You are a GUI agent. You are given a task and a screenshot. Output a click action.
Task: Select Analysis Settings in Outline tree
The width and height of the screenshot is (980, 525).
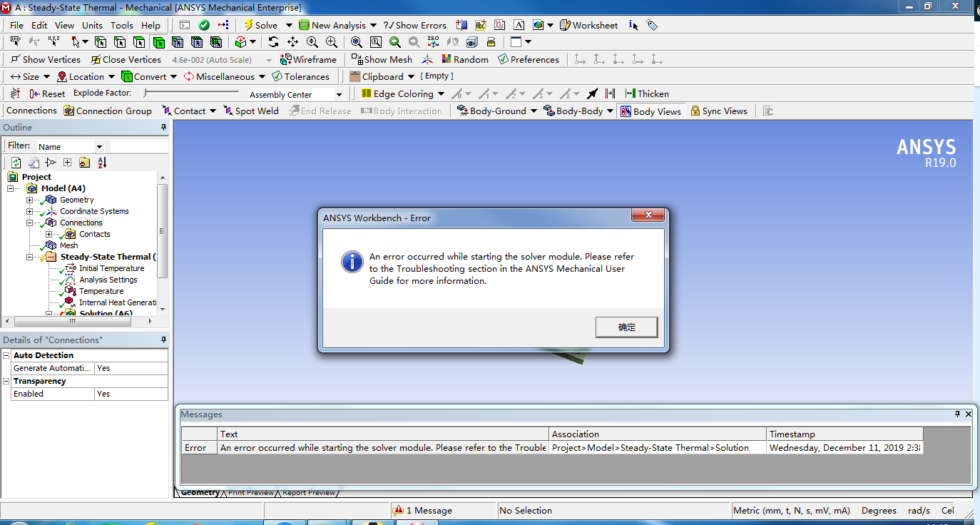coord(108,280)
